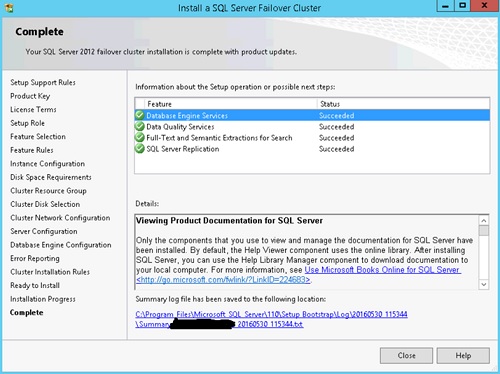
Task: Select the Data Quality Services row
Action: [x=312, y=127]
